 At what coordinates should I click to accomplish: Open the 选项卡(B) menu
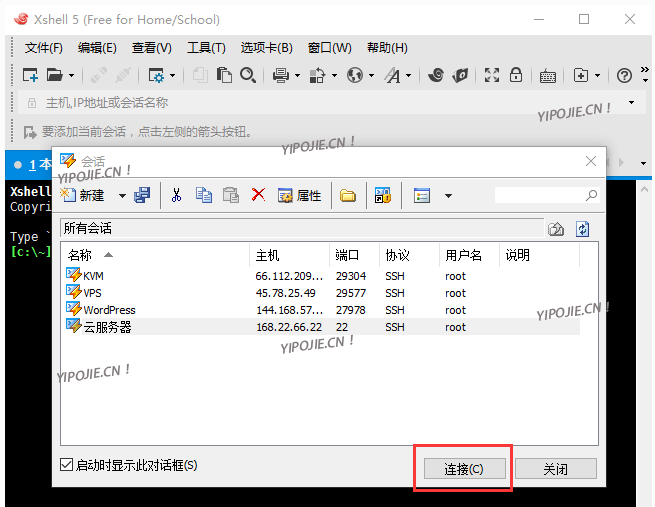tap(267, 48)
